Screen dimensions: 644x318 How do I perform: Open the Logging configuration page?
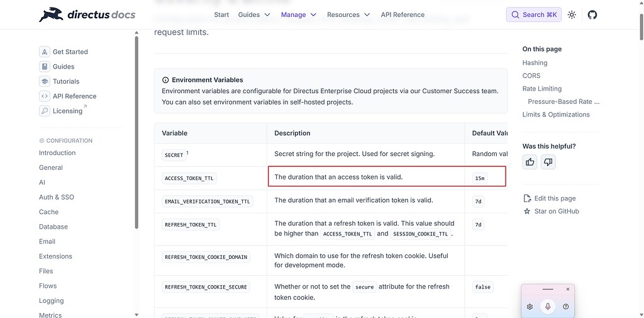click(x=52, y=301)
